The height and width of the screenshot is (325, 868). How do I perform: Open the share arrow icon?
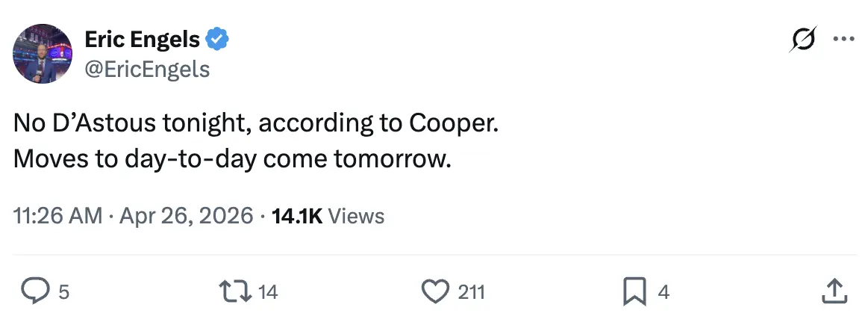(833, 291)
